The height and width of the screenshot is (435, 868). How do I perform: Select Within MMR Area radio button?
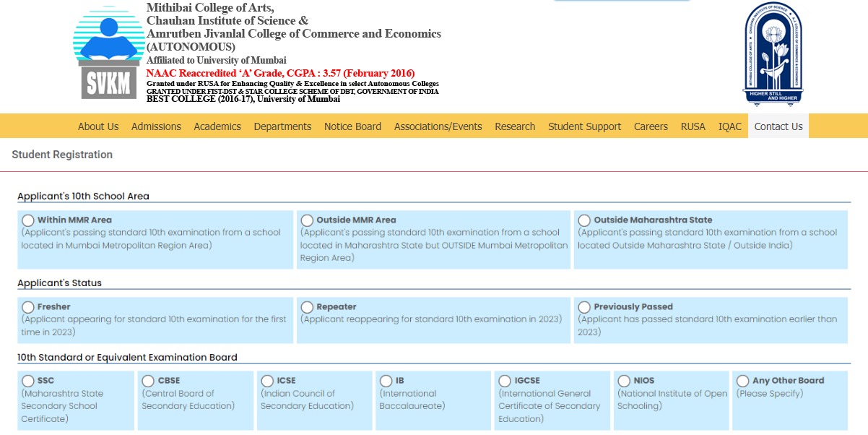click(x=27, y=220)
